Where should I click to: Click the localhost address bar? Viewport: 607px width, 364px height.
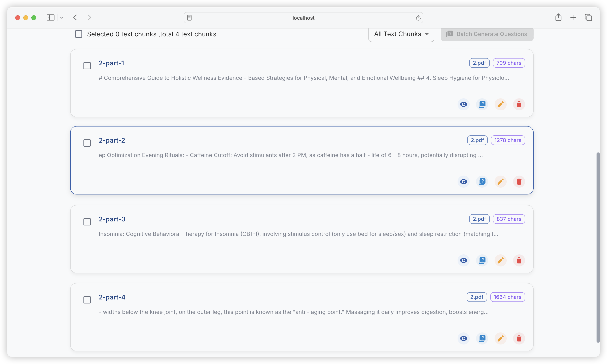[x=303, y=18]
